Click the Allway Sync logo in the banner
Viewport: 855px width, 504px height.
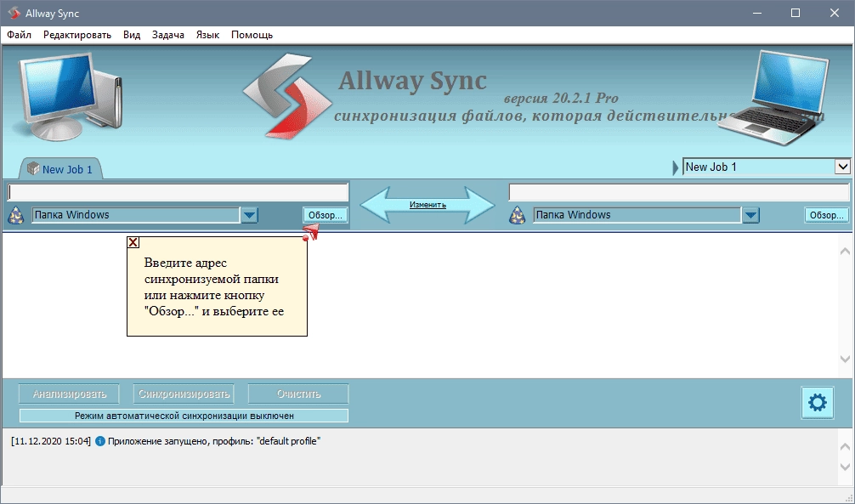pyautogui.click(x=287, y=95)
